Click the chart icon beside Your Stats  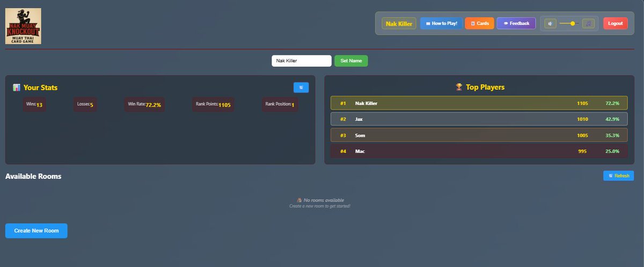(17, 88)
